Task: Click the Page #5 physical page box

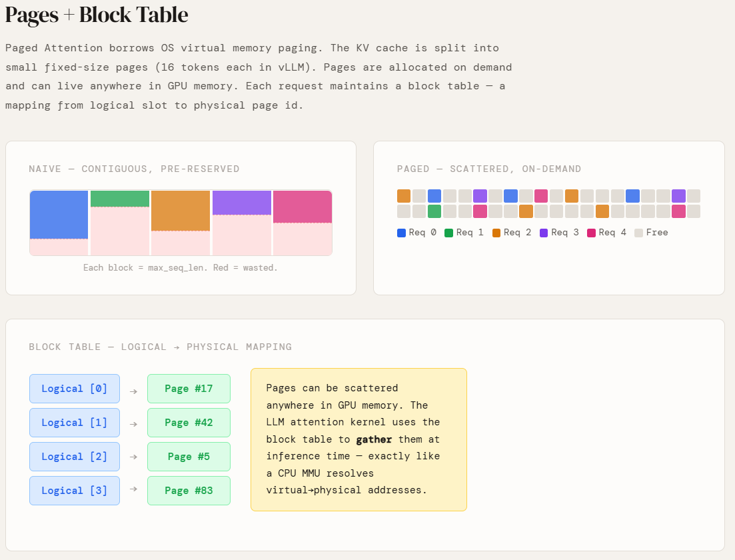Action: (189, 457)
